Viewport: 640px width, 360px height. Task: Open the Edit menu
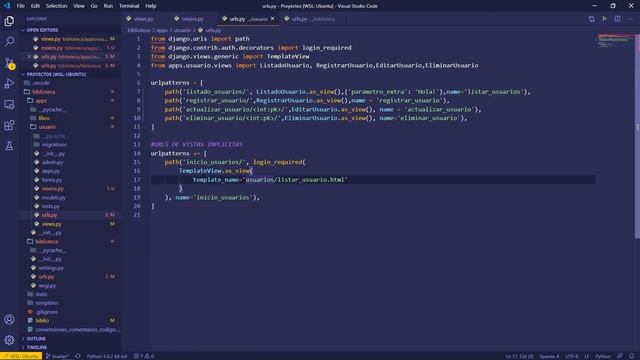(x=35, y=6)
